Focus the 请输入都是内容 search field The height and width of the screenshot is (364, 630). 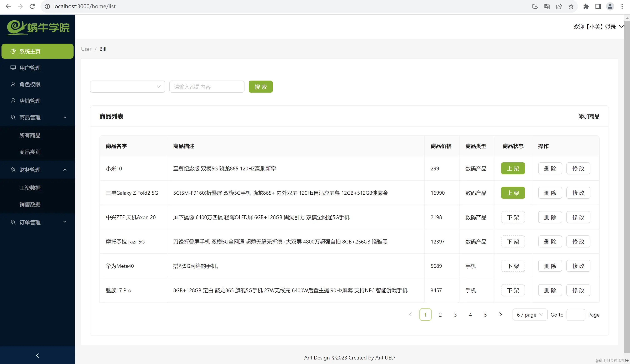(x=206, y=87)
